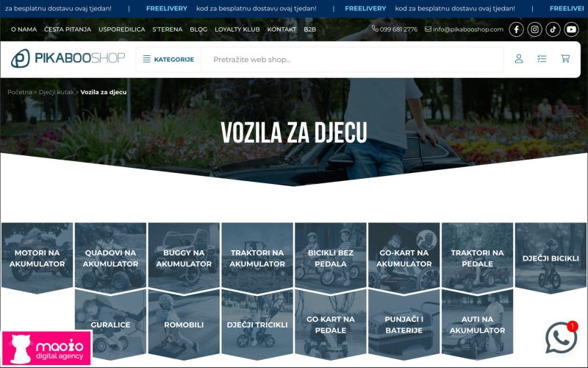Open the O nama menu item
The width and height of the screenshot is (588, 368).
coord(24,29)
